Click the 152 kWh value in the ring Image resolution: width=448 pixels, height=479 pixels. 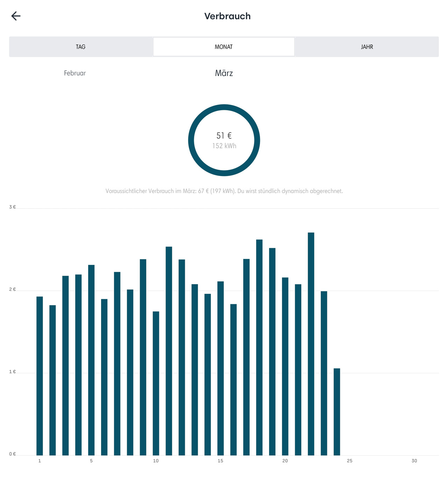(x=224, y=146)
